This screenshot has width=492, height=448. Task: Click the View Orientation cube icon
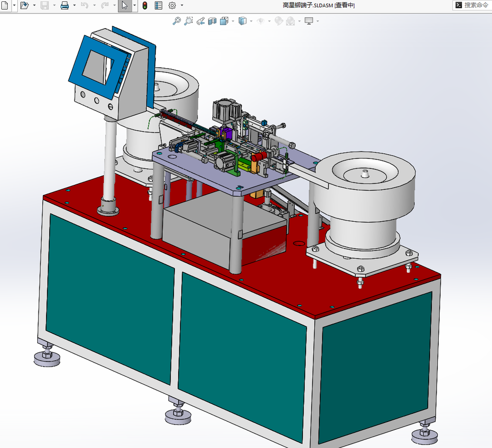[x=224, y=21]
